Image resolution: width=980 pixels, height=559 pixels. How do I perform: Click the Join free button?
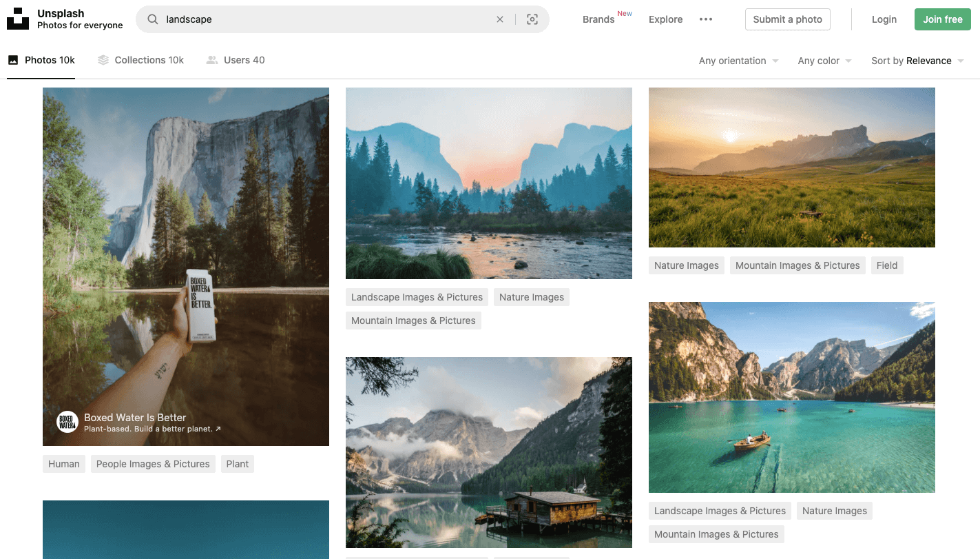(943, 19)
